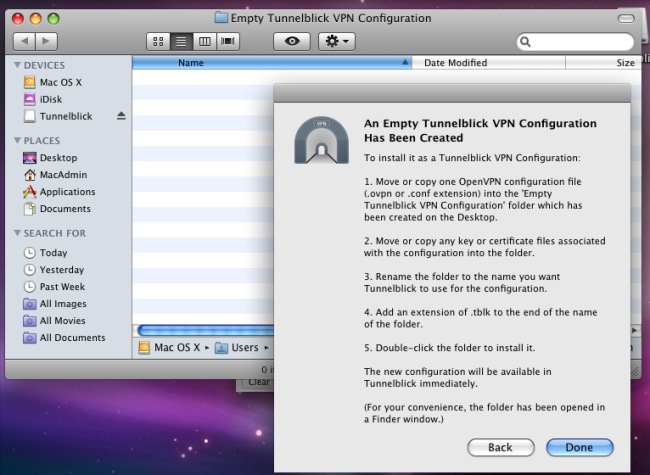Go back with the left arrow
This screenshot has height=475, width=650.
[24, 41]
